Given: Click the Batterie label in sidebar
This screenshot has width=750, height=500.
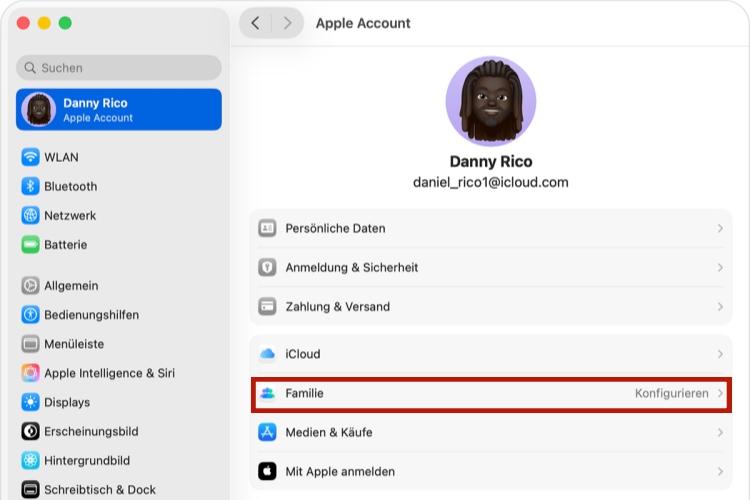Looking at the screenshot, I should 66,244.
